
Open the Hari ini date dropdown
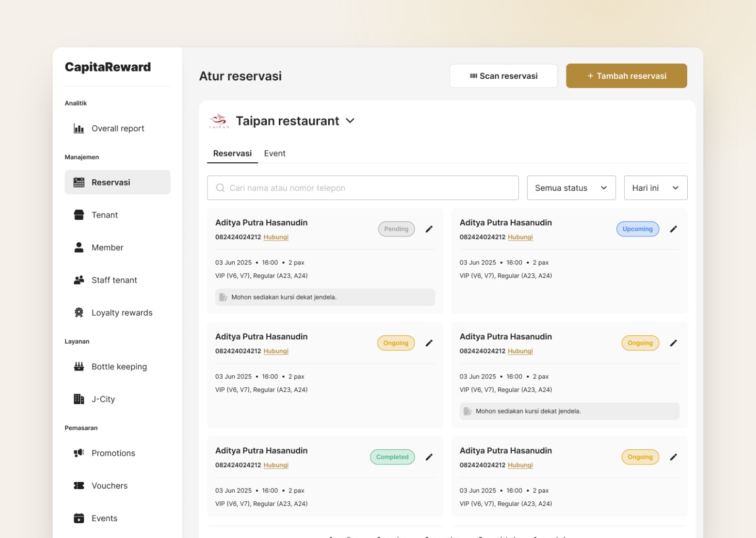pos(656,188)
